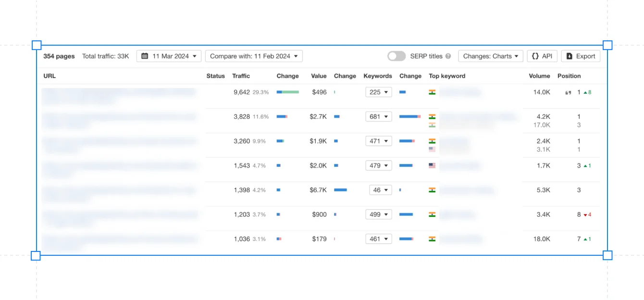
Task: Sort by the Traffic column header
Action: click(241, 76)
